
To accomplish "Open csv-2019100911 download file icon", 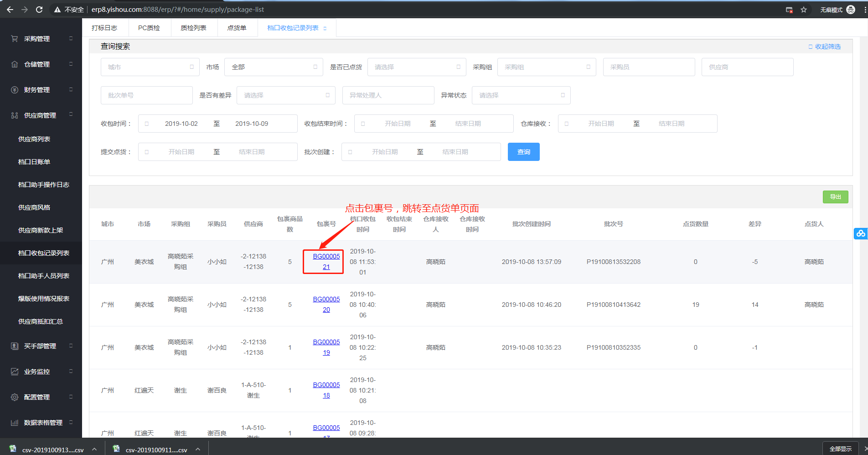I will (x=116, y=449).
